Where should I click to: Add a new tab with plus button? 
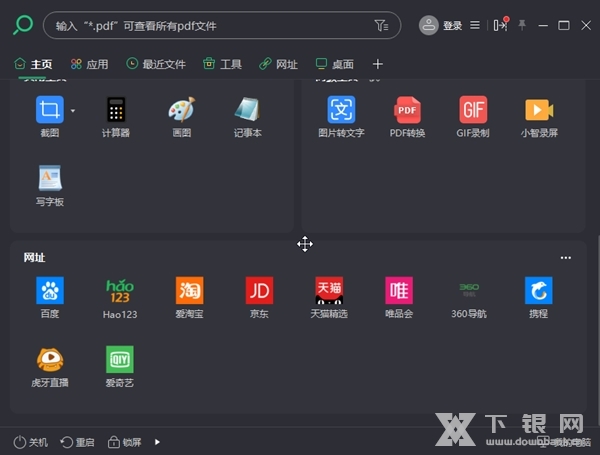pos(378,64)
